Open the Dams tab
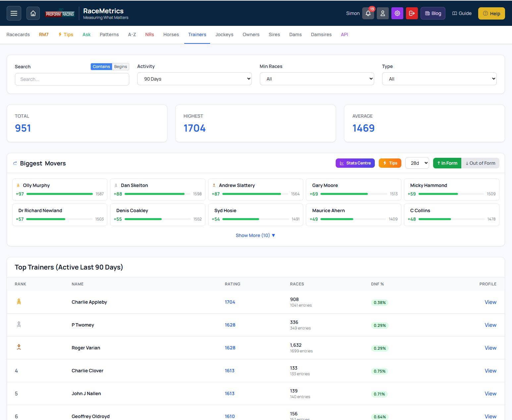The image size is (512, 420). (x=295, y=34)
